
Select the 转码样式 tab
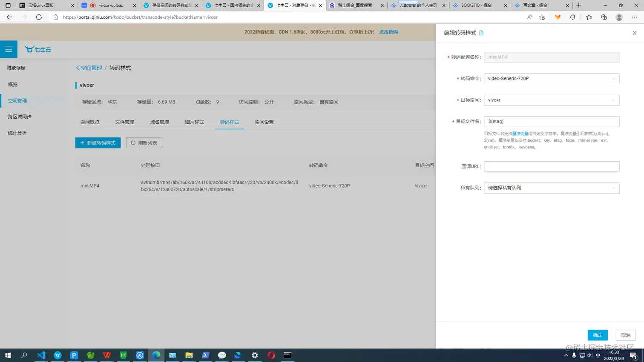click(230, 122)
